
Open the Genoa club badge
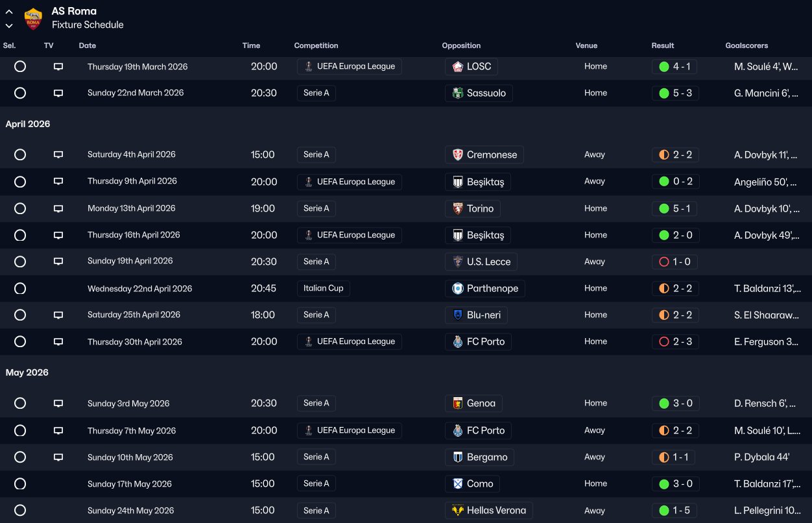458,403
